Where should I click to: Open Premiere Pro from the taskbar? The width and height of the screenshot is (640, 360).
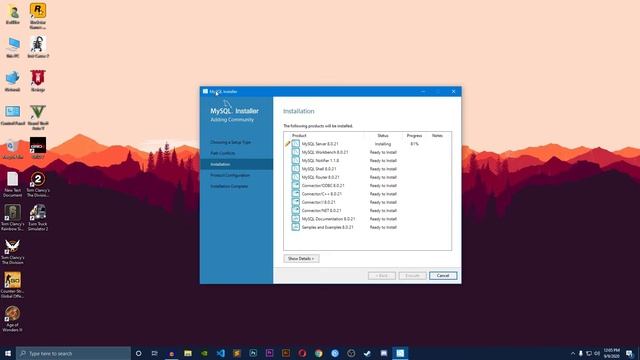[x=269, y=353]
